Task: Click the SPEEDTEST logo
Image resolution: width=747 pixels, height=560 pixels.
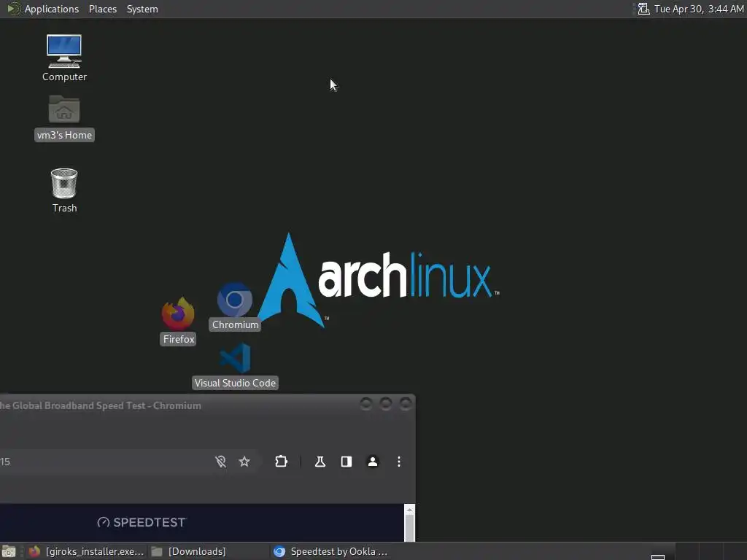Action: click(142, 522)
